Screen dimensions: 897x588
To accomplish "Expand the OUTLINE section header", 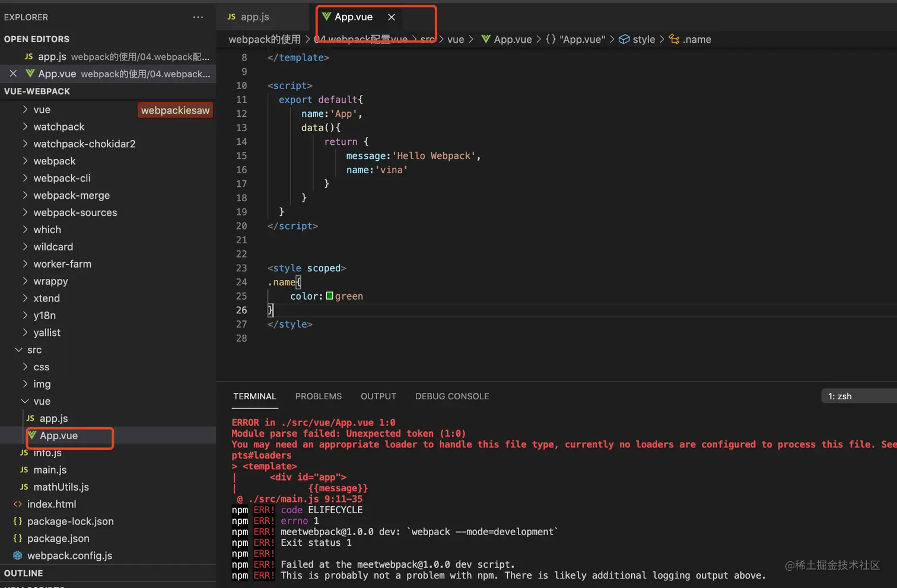I will pyautogui.click(x=24, y=573).
